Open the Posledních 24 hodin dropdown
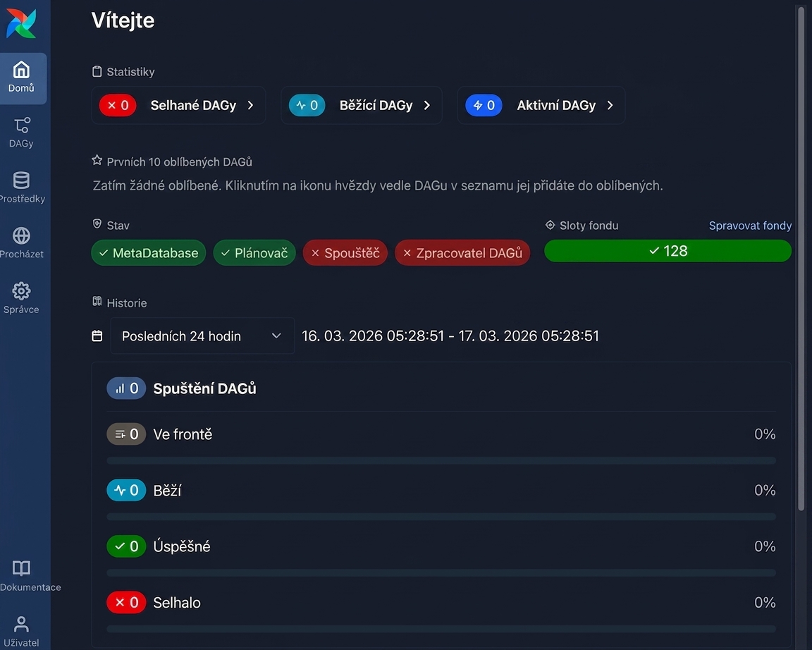Screen dimensions: 812x650 (x=202, y=336)
